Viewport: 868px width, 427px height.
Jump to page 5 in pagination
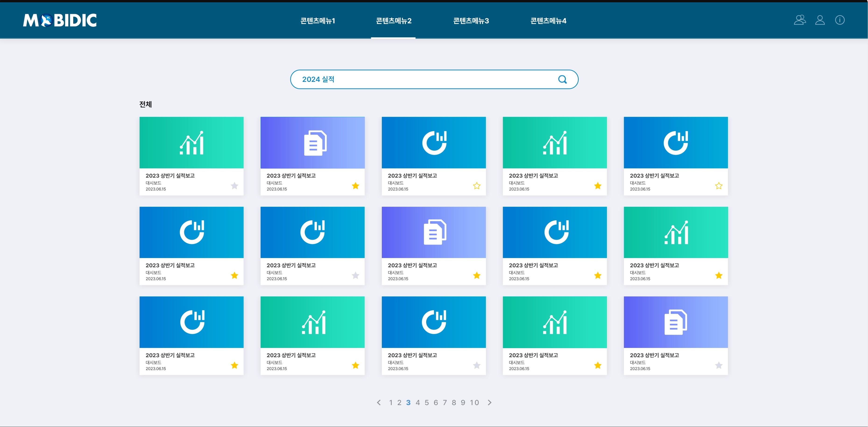[x=427, y=403]
